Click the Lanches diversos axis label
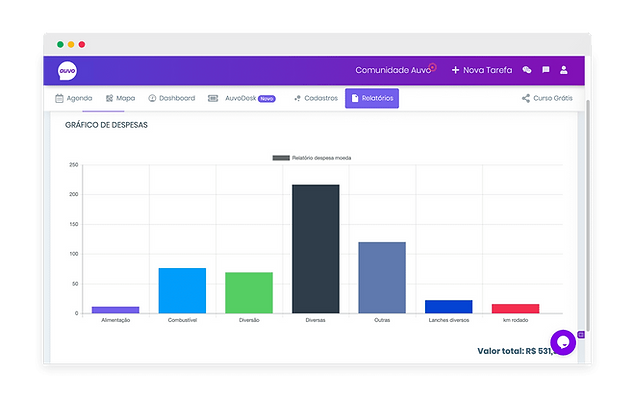 tap(449, 320)
